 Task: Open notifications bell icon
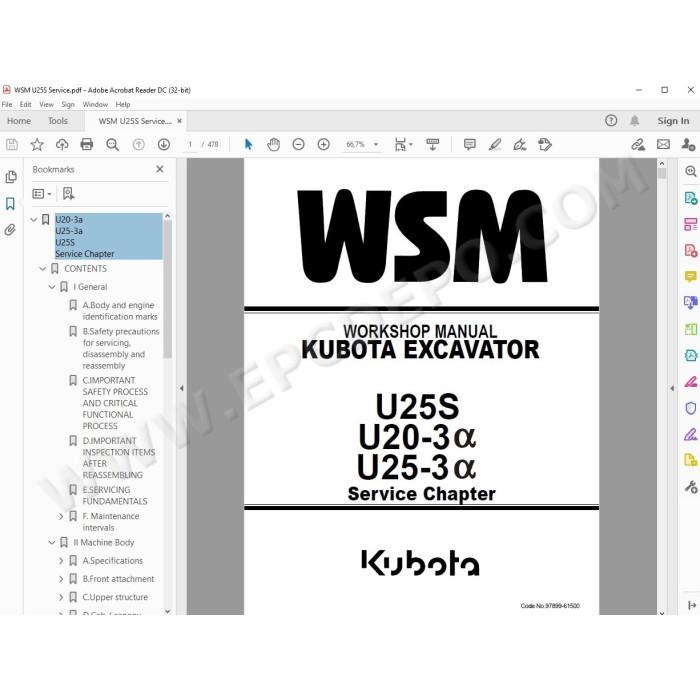tap(634, 121)
